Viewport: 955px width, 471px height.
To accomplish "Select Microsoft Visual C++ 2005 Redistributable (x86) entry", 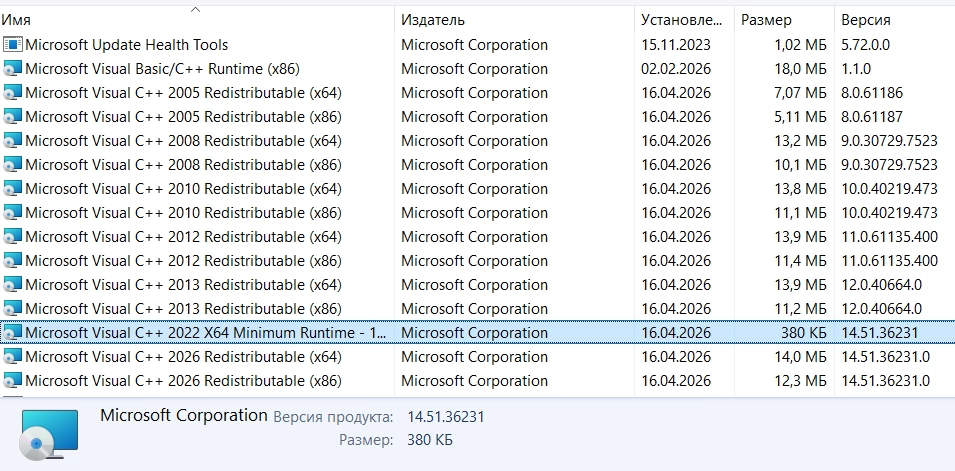I will (183, 117).
